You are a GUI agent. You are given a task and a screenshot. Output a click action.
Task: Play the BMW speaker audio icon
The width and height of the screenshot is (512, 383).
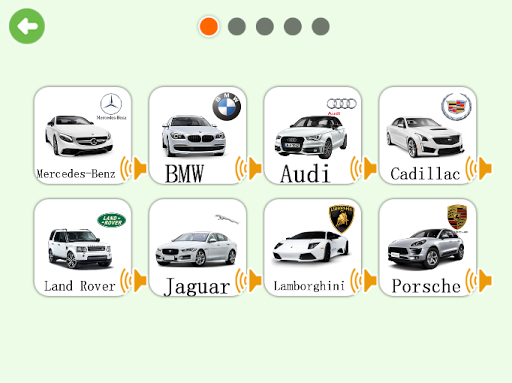pos(248,168)
